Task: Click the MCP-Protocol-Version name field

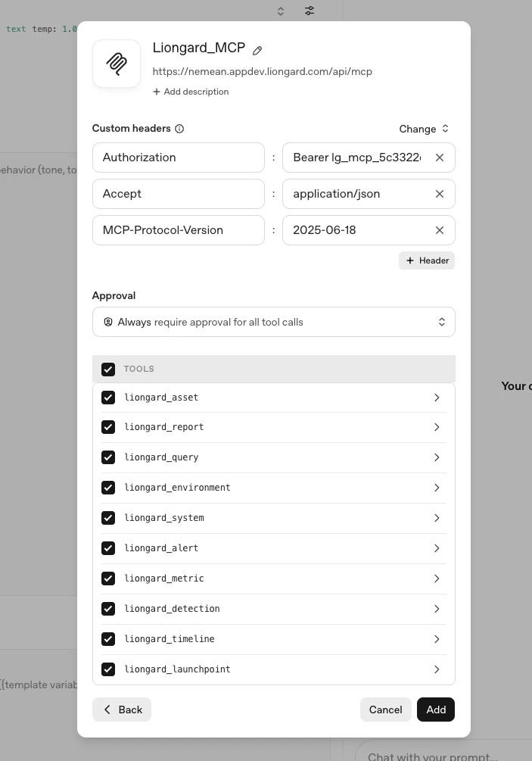Action: click(179, 230)
